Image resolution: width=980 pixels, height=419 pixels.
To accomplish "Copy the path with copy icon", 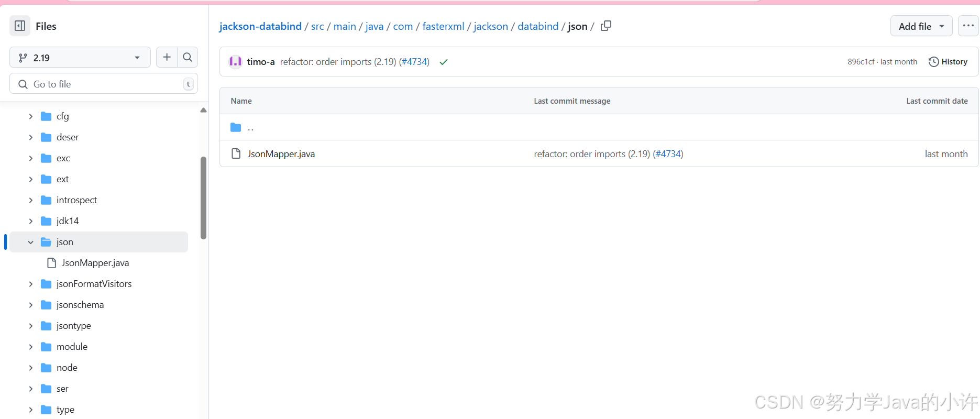I will point(606,26).
